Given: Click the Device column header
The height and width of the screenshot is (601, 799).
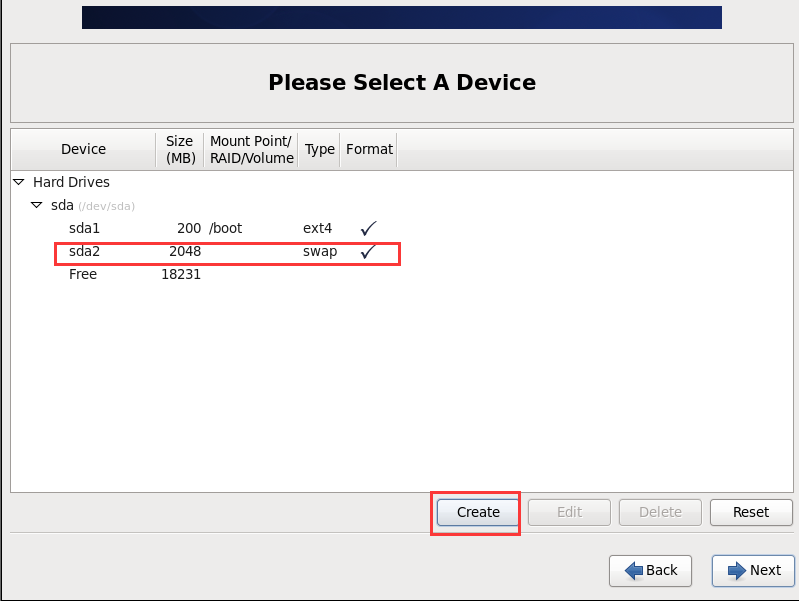Looking at the screenshot, I should click(x=84, y=149).
